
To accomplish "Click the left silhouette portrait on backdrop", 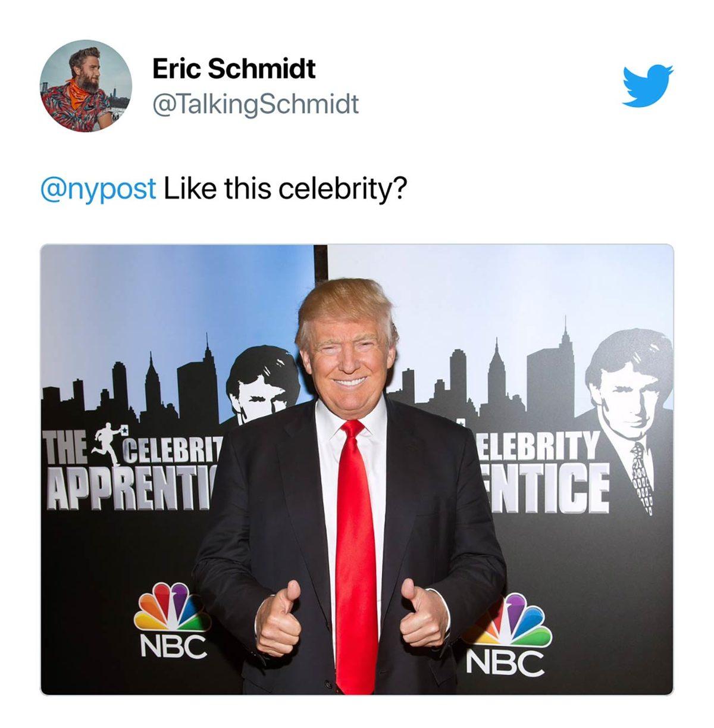I will (x=262, y=384).
